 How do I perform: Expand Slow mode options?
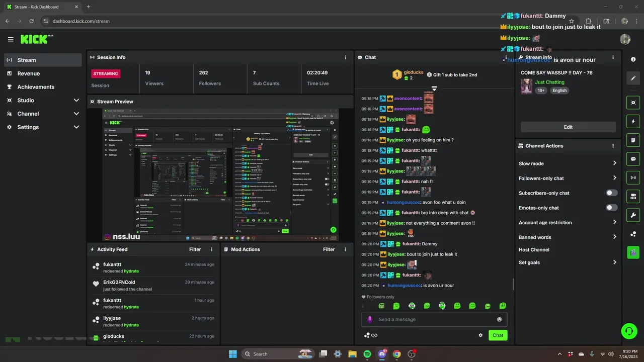(x=614, y=163)
